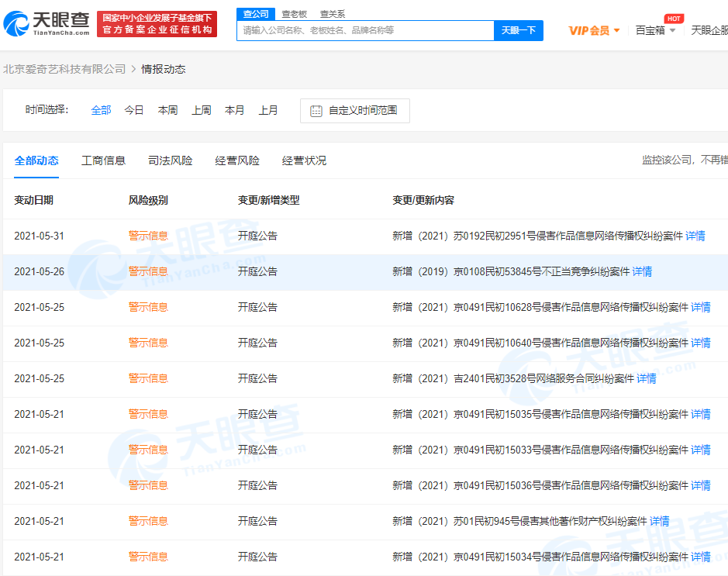The height and width of the screenshot is (576, 728).
Task: Open the 天眼企服 menu item
Action: [x=709, y=31]
